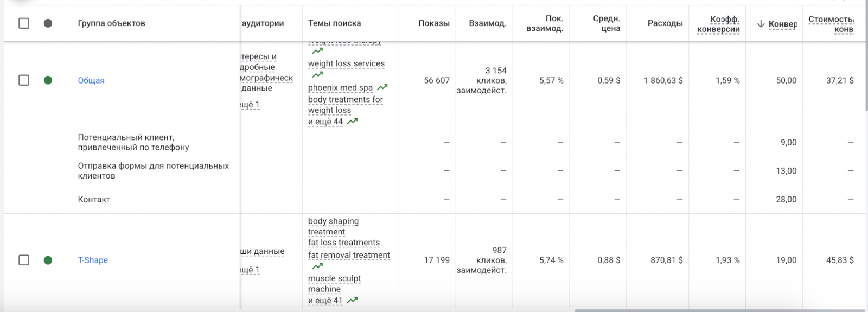The height and width of the screenshot is (312, 868).
Task: Open the Общая asset group link
Action: (x=91, y=80)
